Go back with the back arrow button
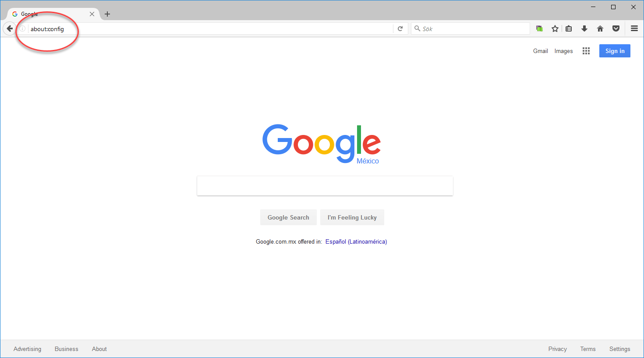The width and height of the screenshot is (644, 358). (10, 28)
